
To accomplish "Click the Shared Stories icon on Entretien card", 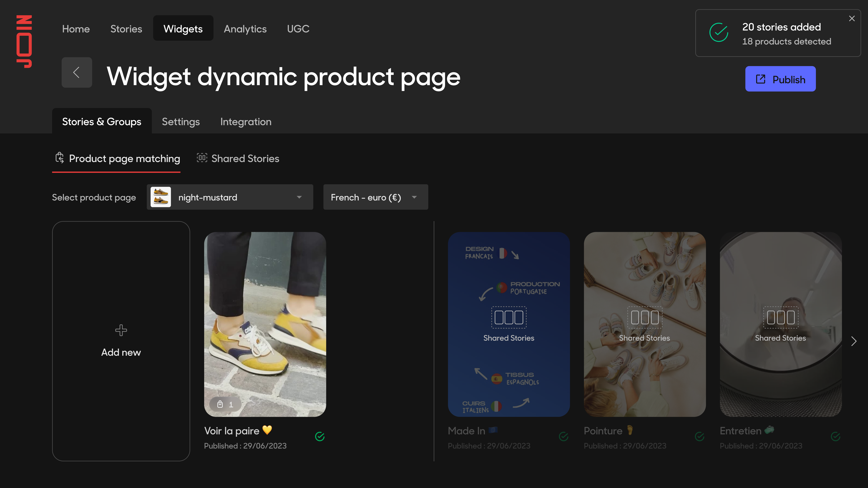I will tap(781, 317).
